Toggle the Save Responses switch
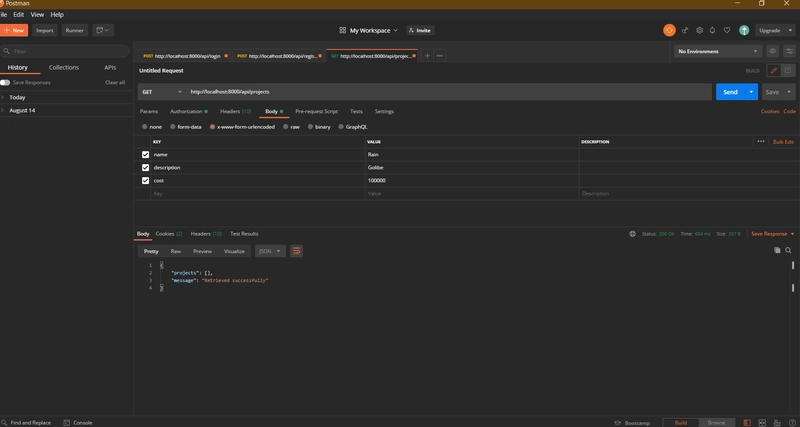 pyautogui.click(x=5, y=82)
